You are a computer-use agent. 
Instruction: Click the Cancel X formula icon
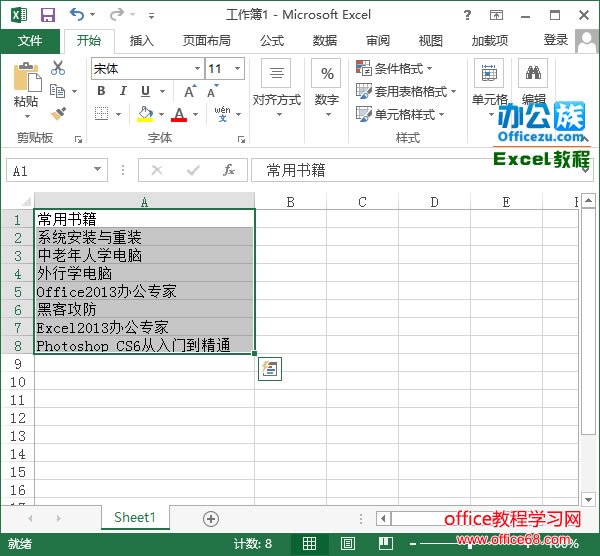point(157,170)
